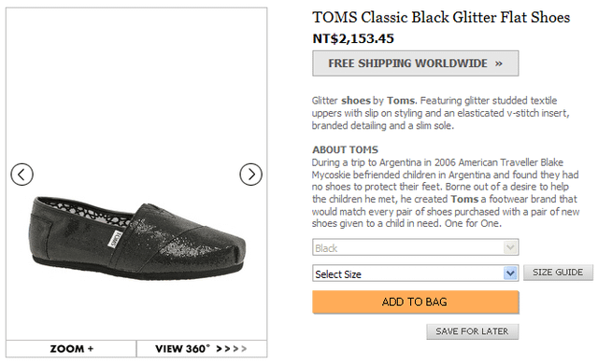Go to the next product image arrow

pos(251,175)
